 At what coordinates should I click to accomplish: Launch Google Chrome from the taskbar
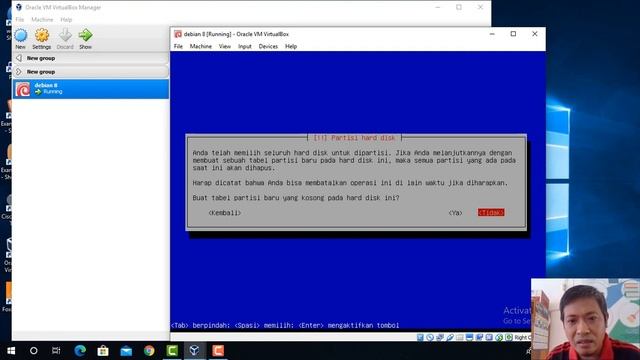tap(149, 351)
